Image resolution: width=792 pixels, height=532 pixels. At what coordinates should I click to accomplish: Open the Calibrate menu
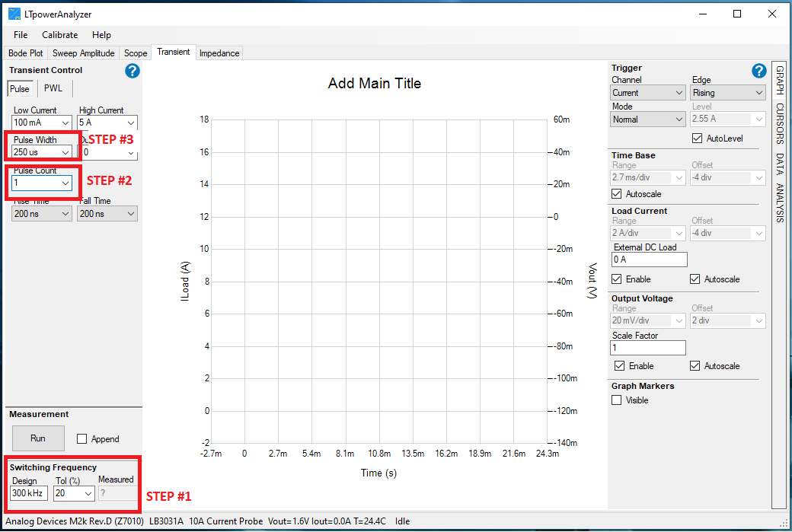tap(59, 34)
